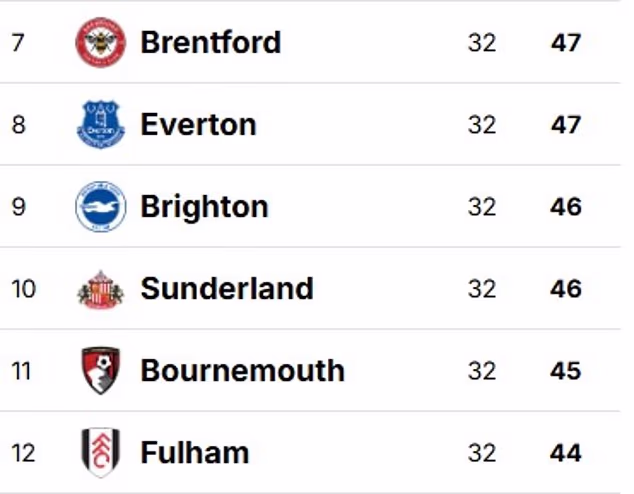Open the Brentford team page
This screenshot has height=494, width=634.
tap(210, 43)
